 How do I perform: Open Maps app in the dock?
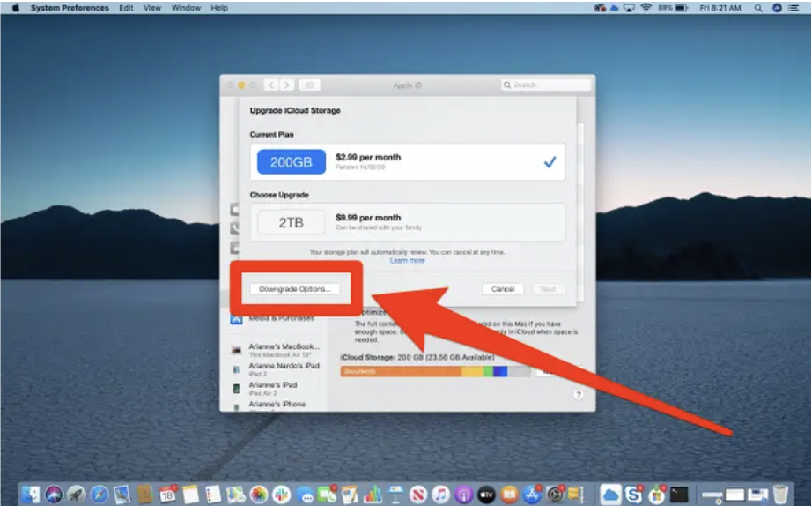click(236, 495)
